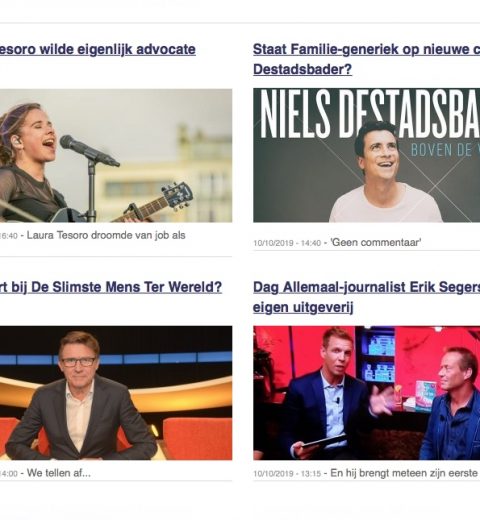The height and width of the screenshot is (520, 480).
Task: Click the "Destadsbader?" headline line
Action: [x=302, y=69]
